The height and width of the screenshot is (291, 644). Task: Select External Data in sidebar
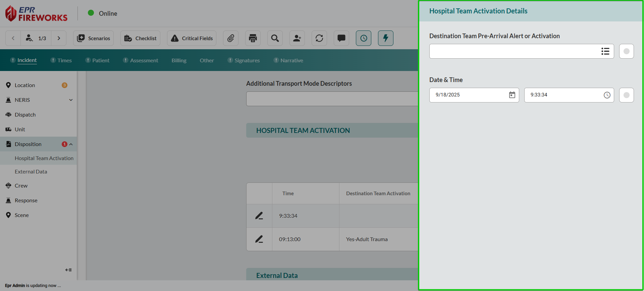[x=31, y=171]
